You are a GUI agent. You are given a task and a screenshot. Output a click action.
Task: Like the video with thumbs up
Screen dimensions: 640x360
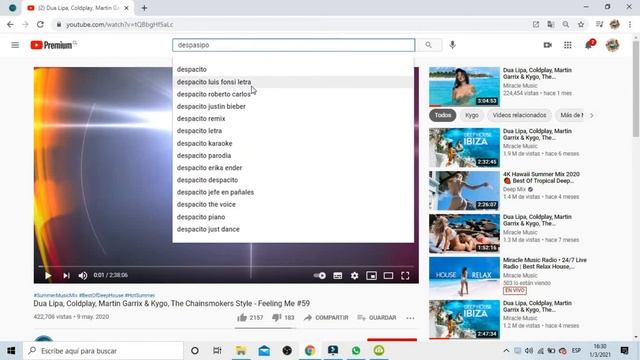250,318
